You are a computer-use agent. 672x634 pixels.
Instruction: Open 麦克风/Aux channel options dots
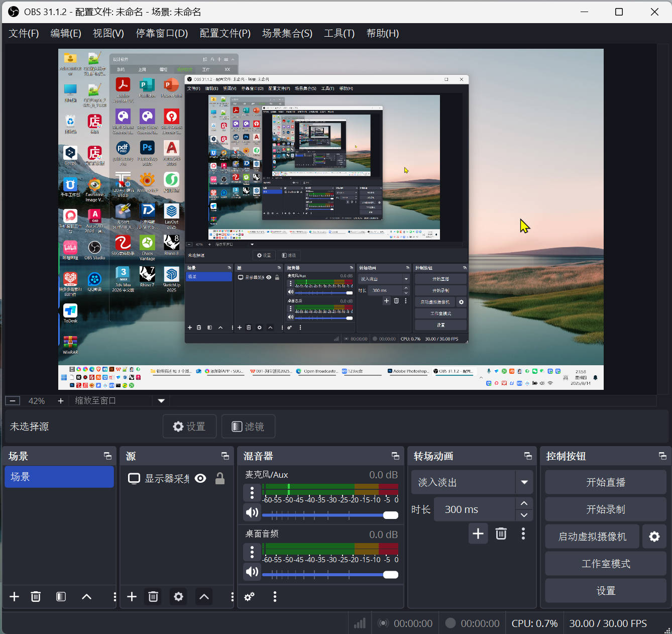point(252,492)
